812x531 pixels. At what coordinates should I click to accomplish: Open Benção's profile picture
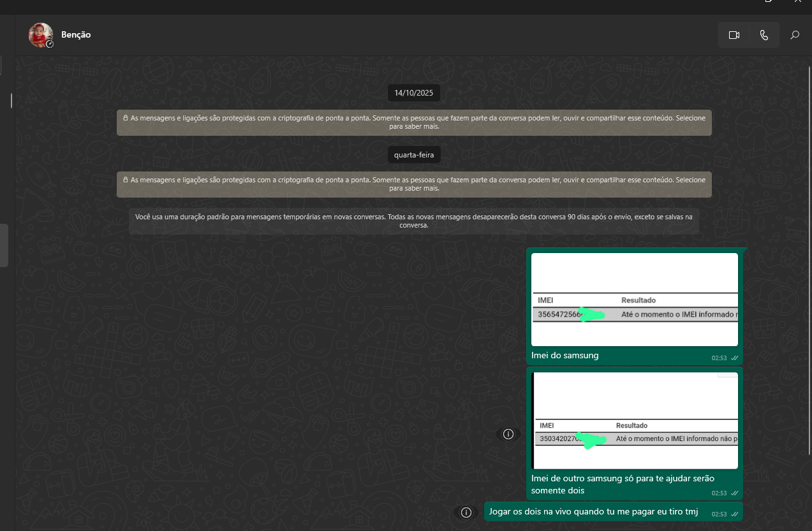(40, 34)
